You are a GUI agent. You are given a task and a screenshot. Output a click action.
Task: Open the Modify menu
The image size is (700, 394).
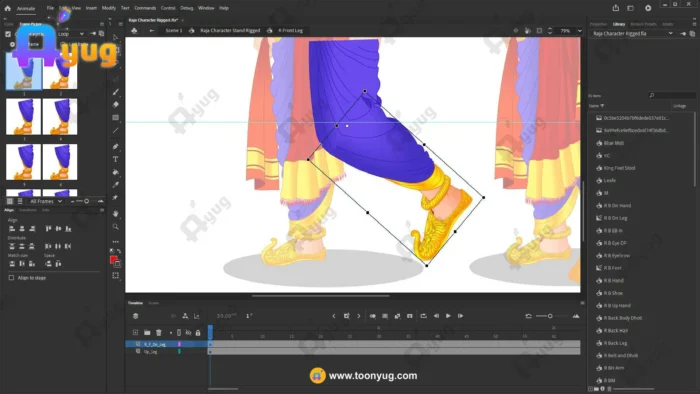108,8
